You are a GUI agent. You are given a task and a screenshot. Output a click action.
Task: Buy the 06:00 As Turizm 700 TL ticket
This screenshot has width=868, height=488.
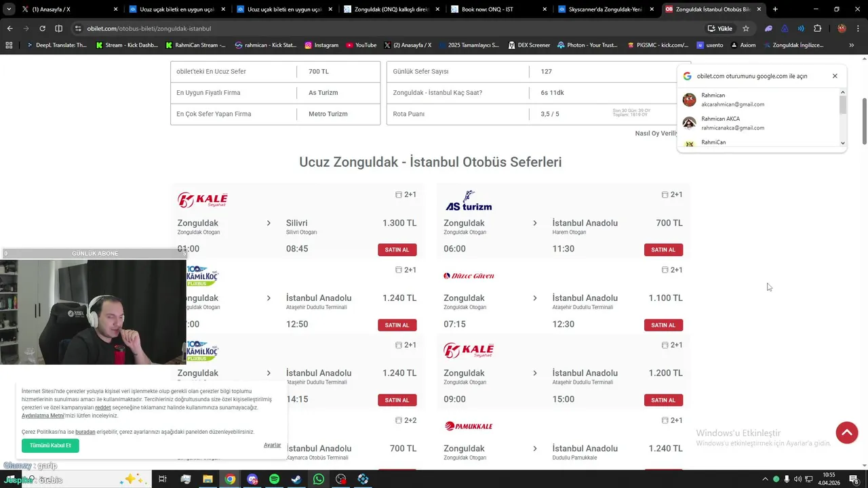point(663,249)
